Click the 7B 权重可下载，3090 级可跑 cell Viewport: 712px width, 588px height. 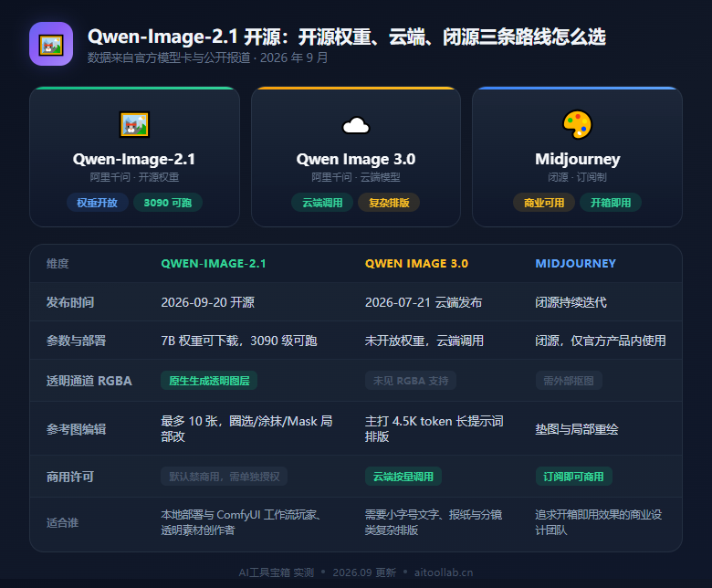coord(239,340)
